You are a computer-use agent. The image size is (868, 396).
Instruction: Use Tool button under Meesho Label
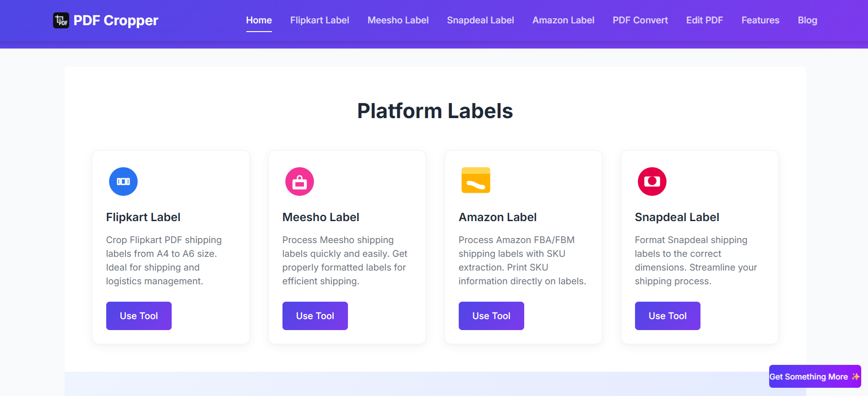point(315,316)
